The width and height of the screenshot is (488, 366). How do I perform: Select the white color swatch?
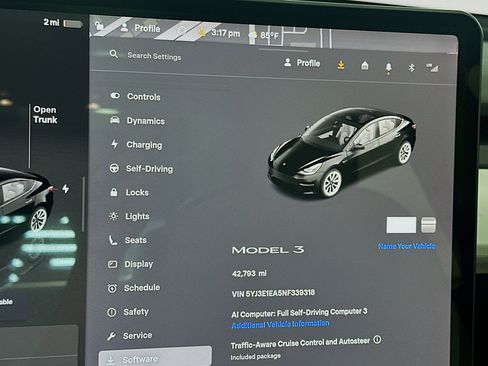pyautogui.click(x=401, y=225)
